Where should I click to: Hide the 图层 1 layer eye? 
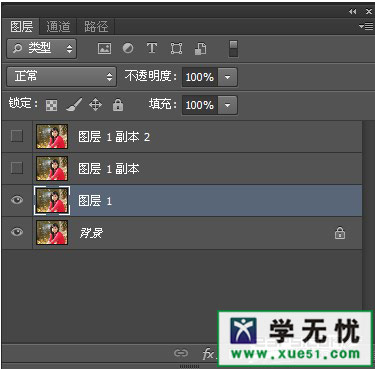pyautogui.click(x=17, y=200)
